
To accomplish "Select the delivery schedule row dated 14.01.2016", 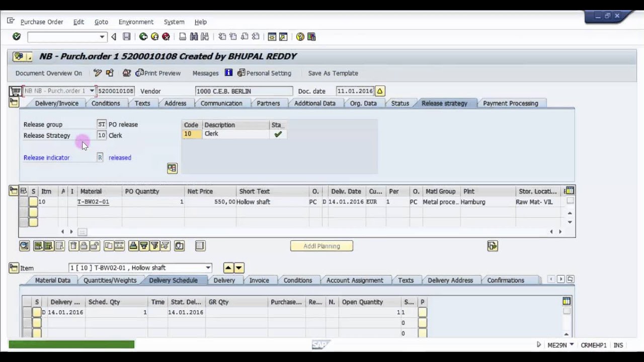I will tap(27, 312).
